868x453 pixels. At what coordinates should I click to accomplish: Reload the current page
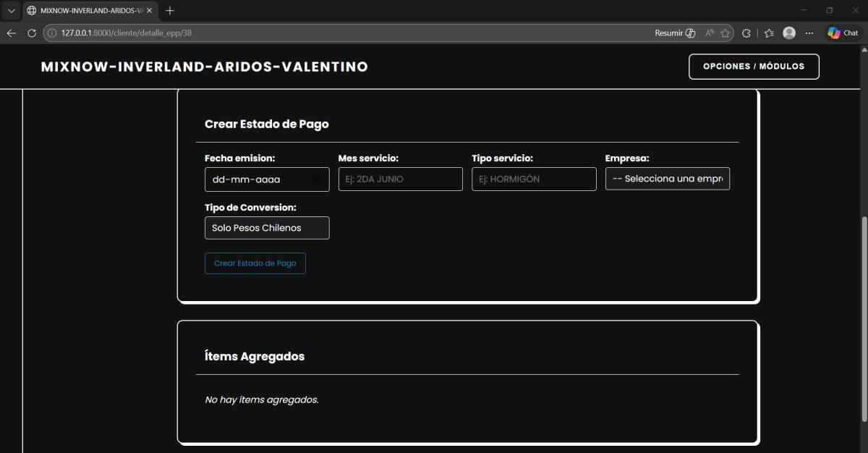[x=32, y=33]
